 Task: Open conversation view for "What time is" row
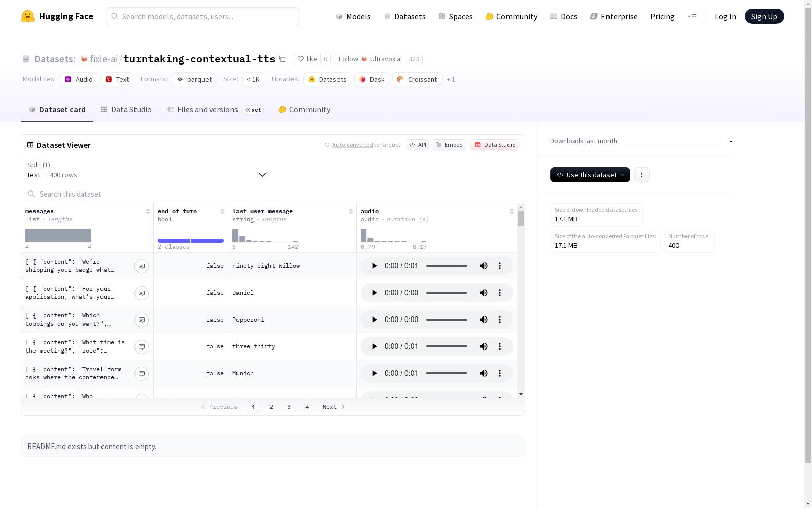(x=142, y=346)
